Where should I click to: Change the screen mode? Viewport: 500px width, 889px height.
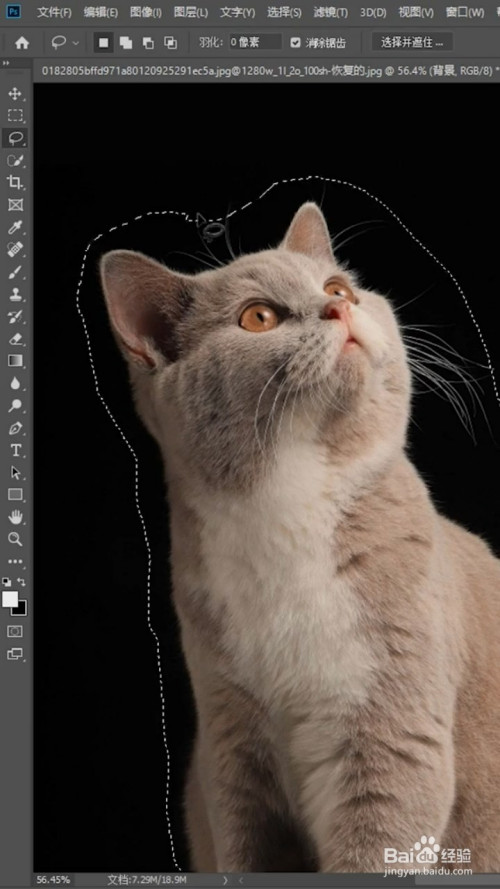(x=15, y=654)
